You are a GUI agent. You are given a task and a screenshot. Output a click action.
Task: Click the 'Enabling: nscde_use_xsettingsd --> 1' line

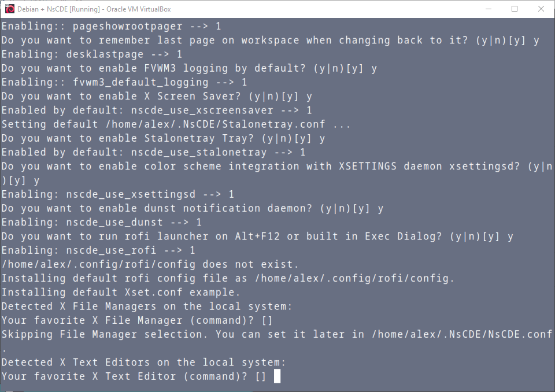(x=117, y=194)
